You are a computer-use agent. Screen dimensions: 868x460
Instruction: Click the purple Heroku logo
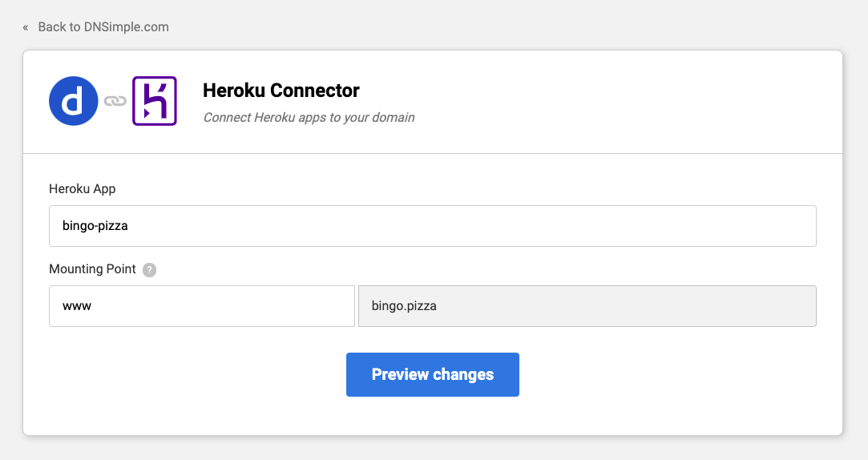pos(154,101)
